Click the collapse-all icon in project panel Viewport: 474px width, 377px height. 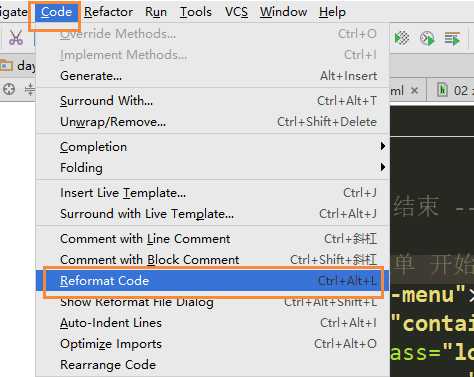(30, 89)
